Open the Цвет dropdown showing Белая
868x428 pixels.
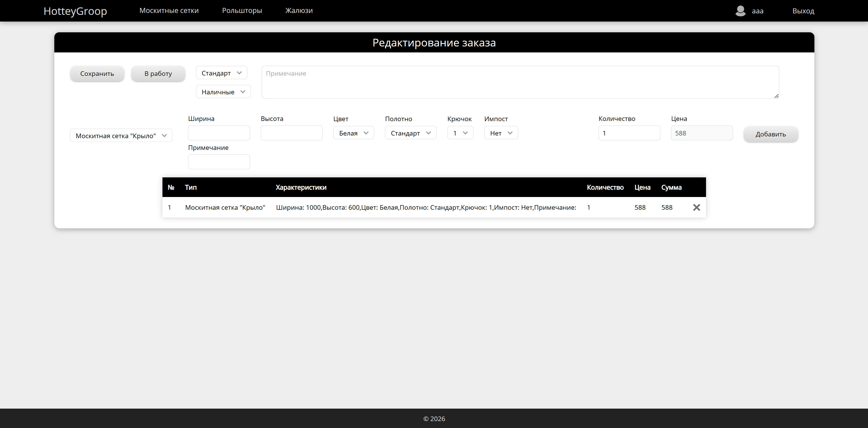point(353,133)
